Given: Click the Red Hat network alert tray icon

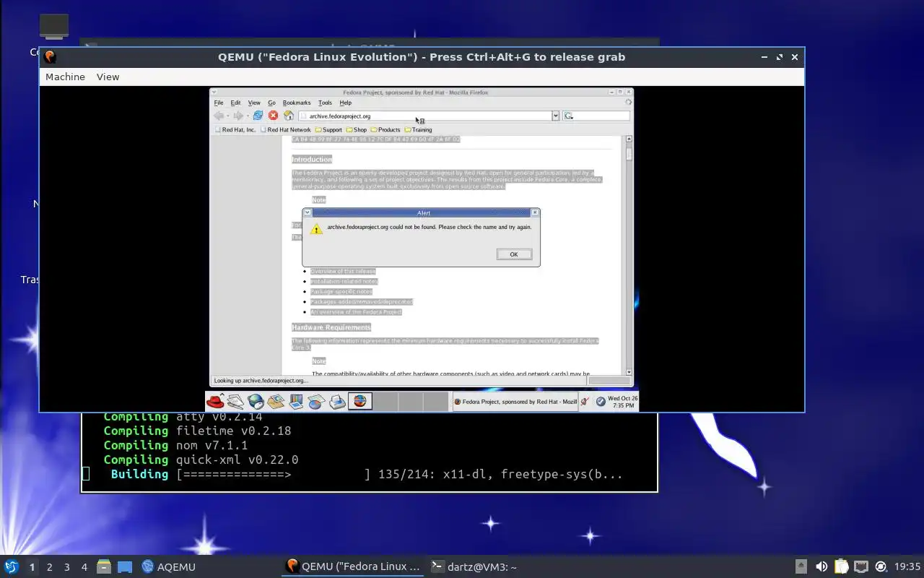Looking at the screenshot, I should click(585, 401).
